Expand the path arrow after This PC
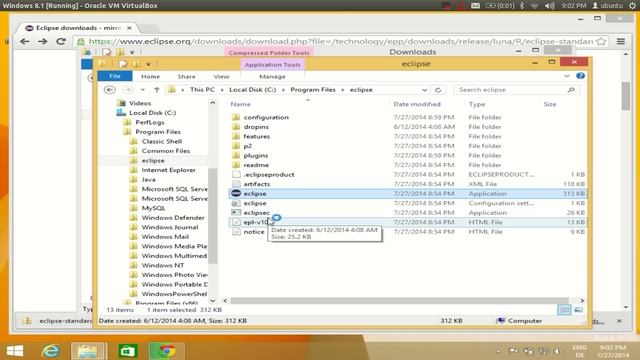This screenshot has height=360, width=640. [222, 90]
